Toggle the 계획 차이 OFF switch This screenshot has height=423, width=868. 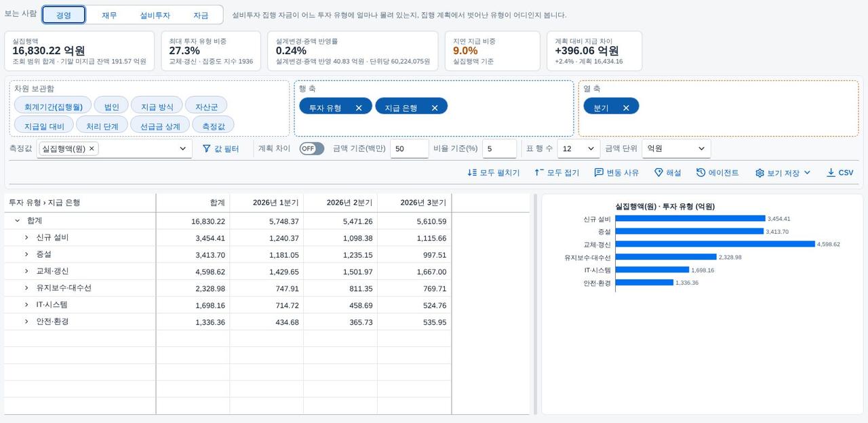coord(311,148)
